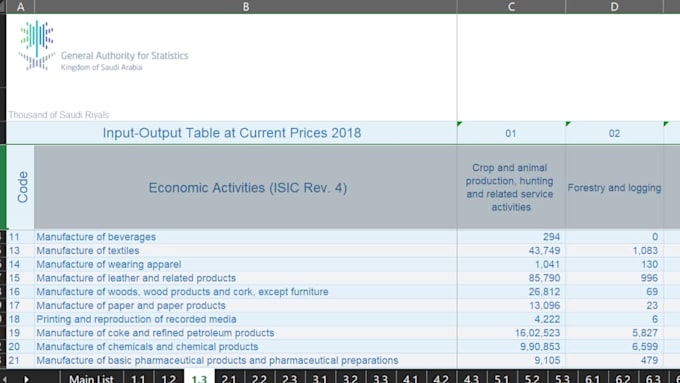This screenshot has width=680, height=383.
Task: Select code 21 in Code column
Action: point(20,360)
